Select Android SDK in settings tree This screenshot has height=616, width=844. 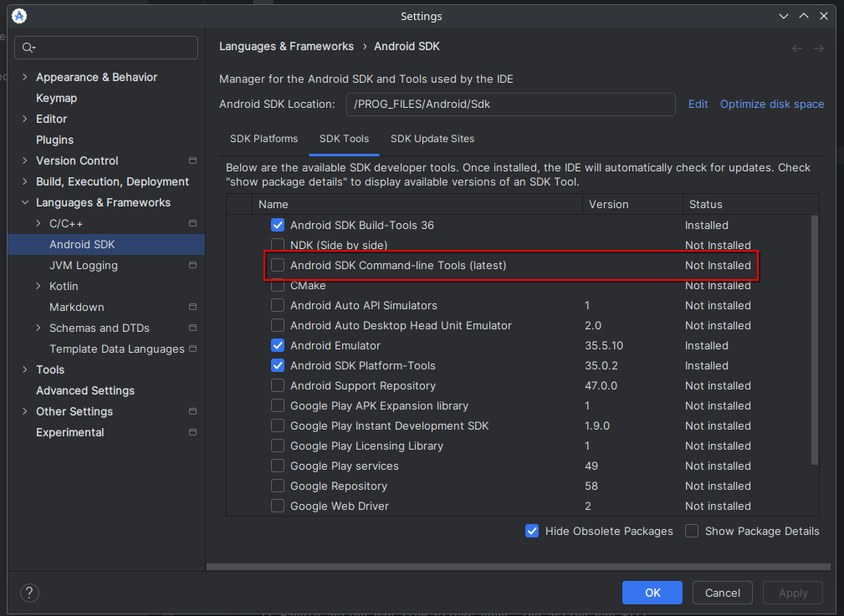click(x=106, y=244)
